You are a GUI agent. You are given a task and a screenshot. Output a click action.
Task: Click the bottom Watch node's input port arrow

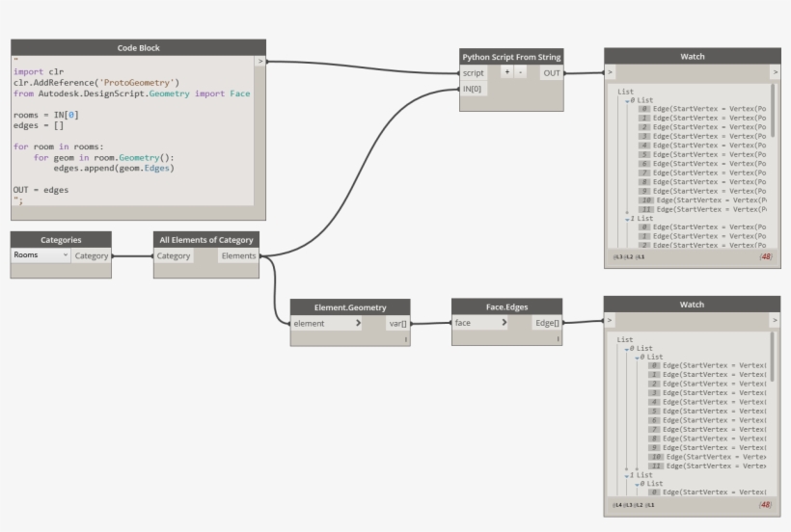[610, 320]
